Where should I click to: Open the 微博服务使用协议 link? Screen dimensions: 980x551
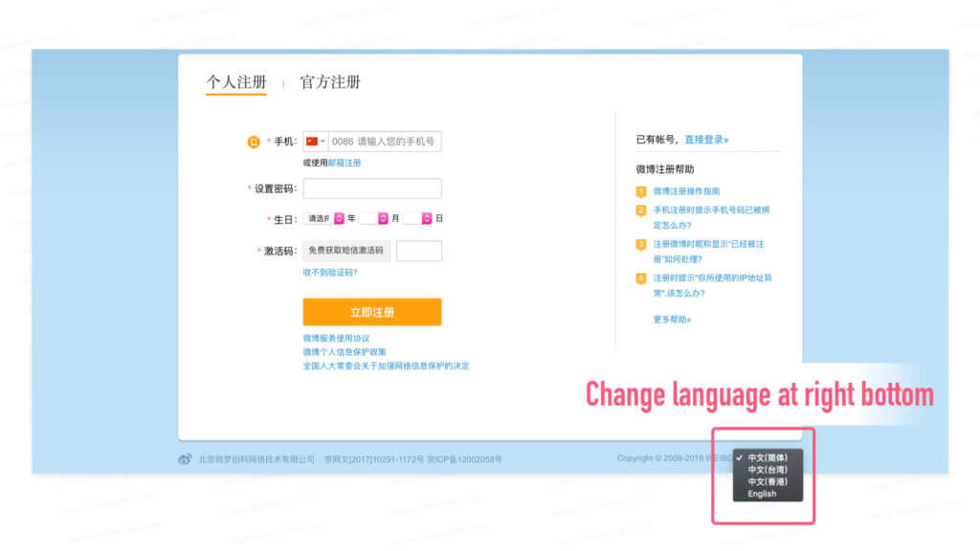(336, 339)
